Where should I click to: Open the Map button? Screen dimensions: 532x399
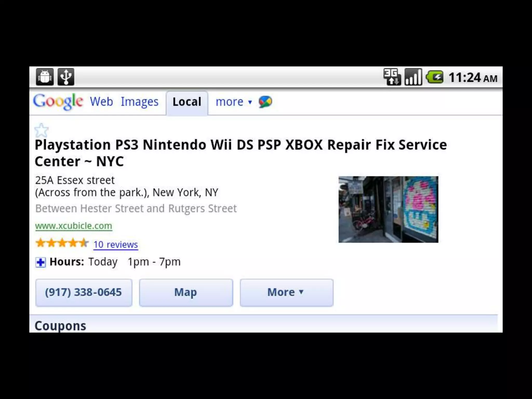(x=186, y=292)
